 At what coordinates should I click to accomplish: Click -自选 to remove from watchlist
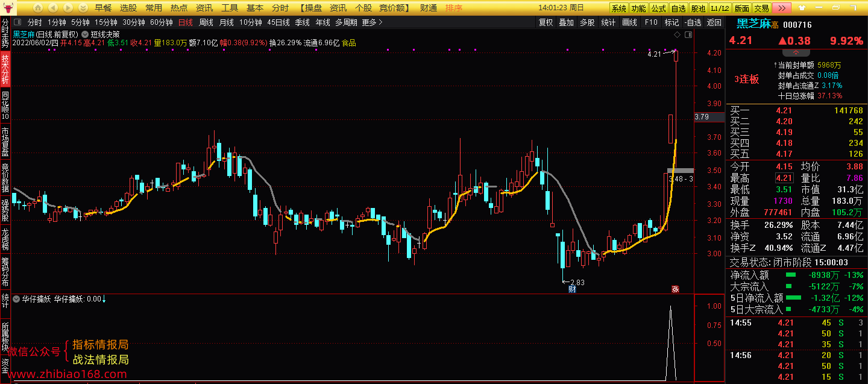click(693, 22)
